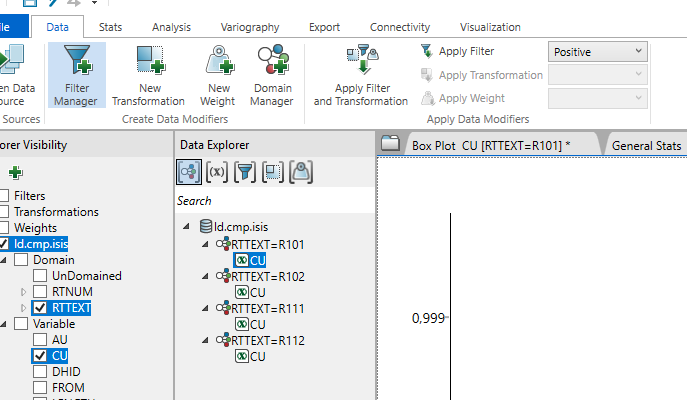This screenshot has height=400, width=687.
Task: Click the folder icon beside Box Plot tab
Action: [390, 143]
